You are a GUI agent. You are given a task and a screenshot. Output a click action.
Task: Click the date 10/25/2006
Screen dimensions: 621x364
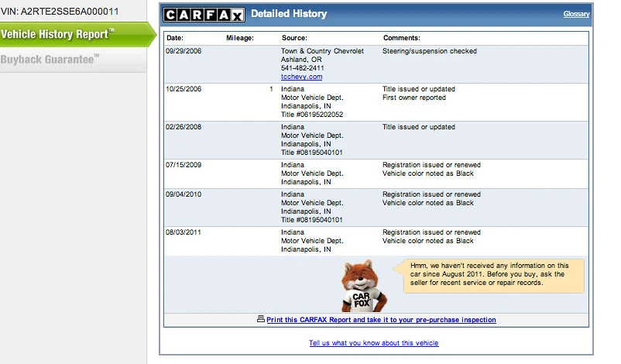coord(184,89)
